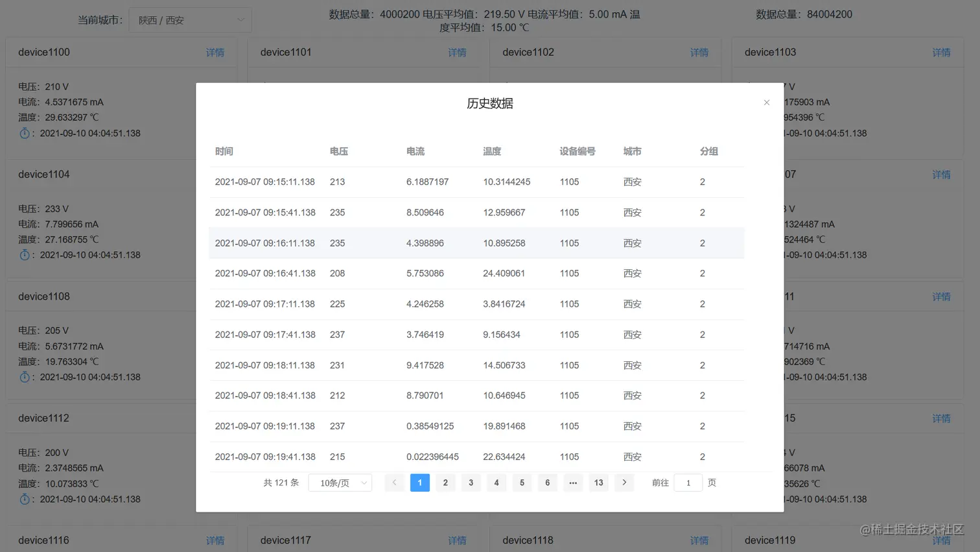Click the clock icon on device1112 card
The width and height of the screenshot is (980, 552).
(x=25, y=499)
